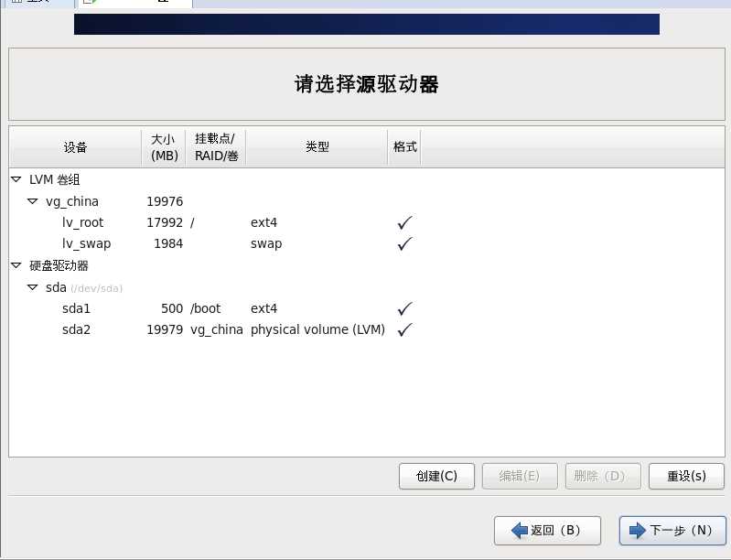Screen dimensions: 731x560
Task: Click the 编辑(E) button
Action: pos(520,476)
